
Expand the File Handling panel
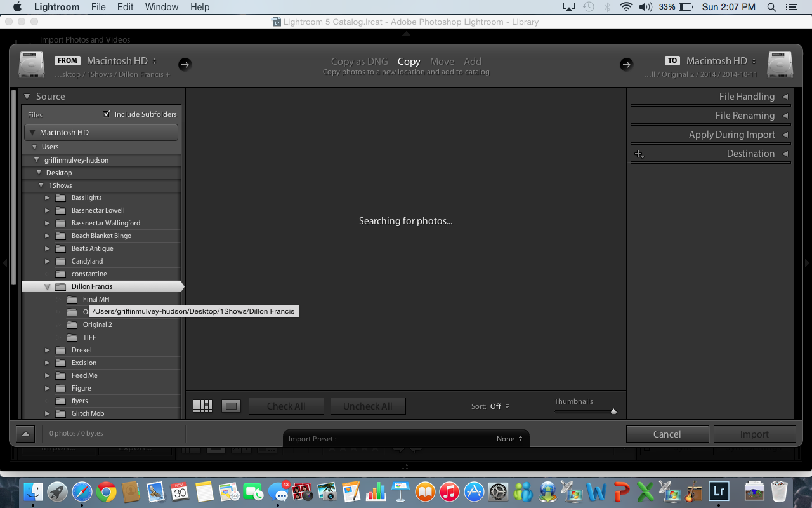coord(785,97)
